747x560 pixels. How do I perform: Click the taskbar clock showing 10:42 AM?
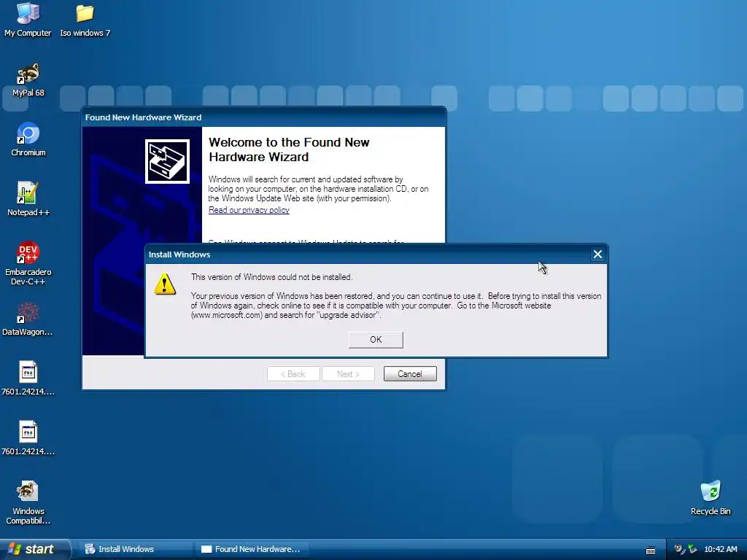720,549
